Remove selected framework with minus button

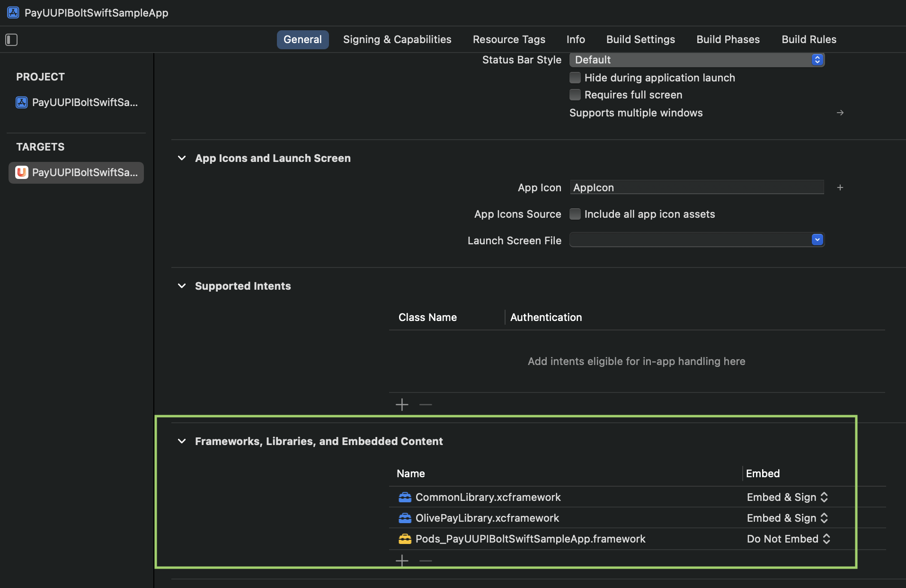(426, 561)
